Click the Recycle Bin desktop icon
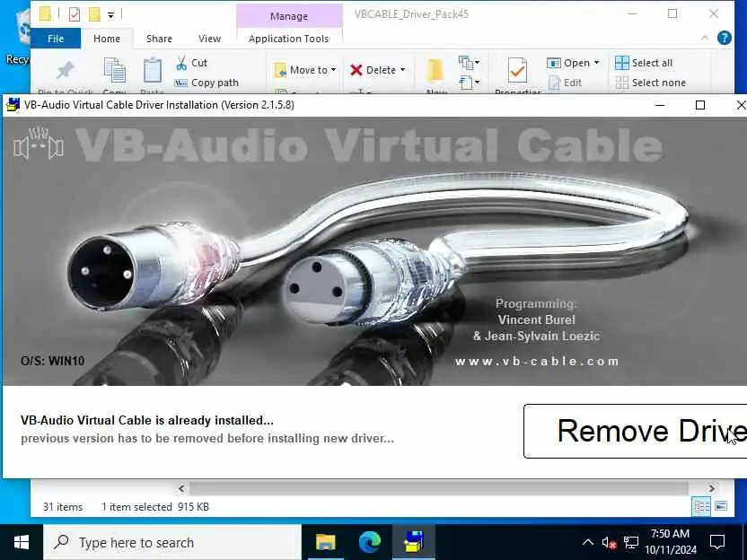 coord(19,38)
